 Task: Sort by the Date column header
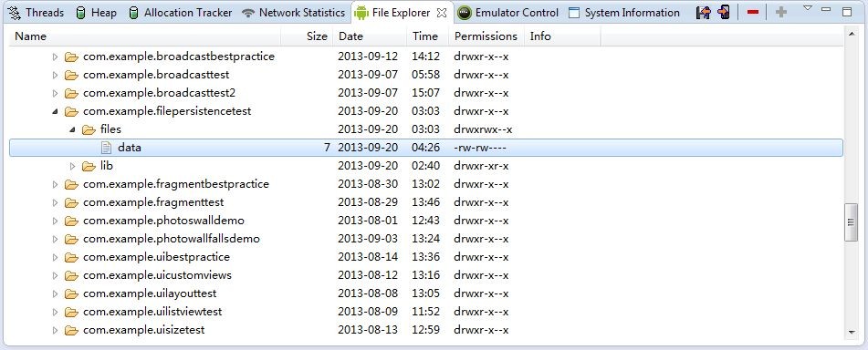[x=370, y=36]
